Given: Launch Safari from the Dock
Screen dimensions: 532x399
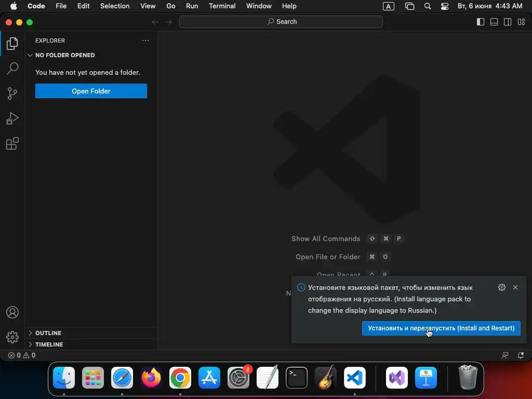Looking at the screenshot, I should (122, 378).
